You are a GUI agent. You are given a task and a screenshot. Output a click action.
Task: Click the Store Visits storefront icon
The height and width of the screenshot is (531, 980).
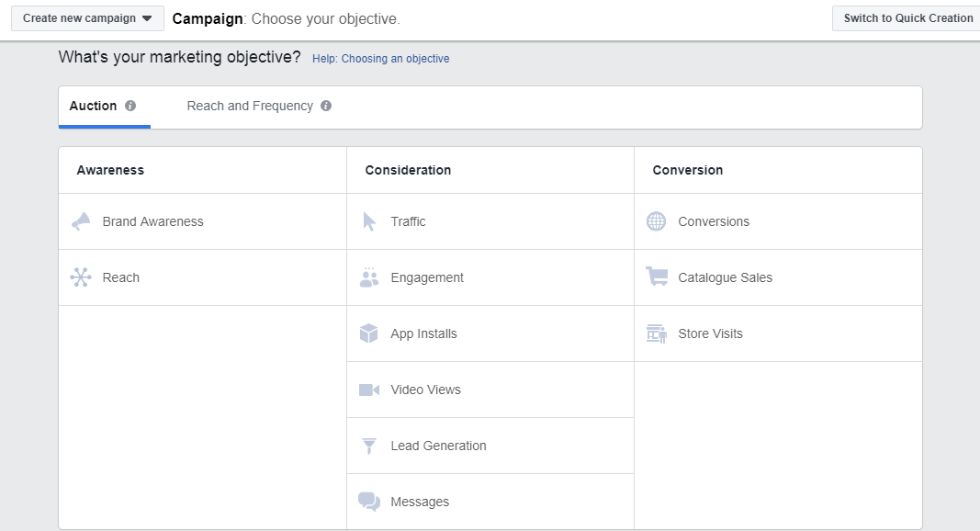click(656, 333)
